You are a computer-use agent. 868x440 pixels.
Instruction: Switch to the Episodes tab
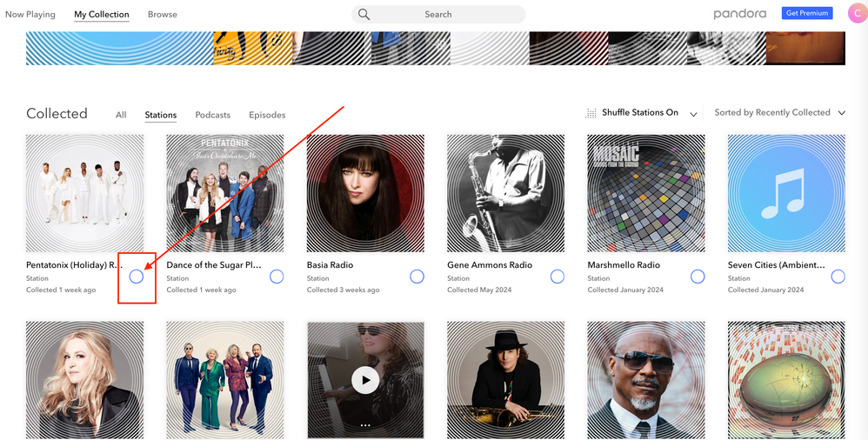(267, 115)
